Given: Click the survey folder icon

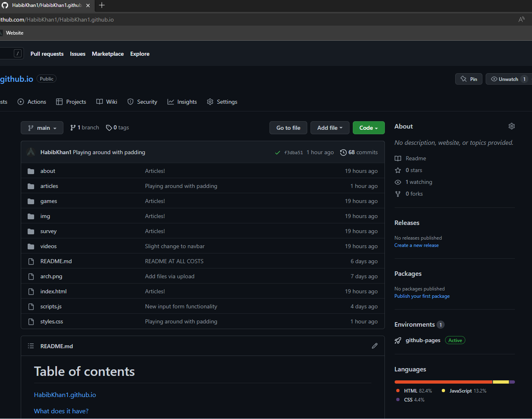Looking at the screenshot, I should tap(31, 231).
